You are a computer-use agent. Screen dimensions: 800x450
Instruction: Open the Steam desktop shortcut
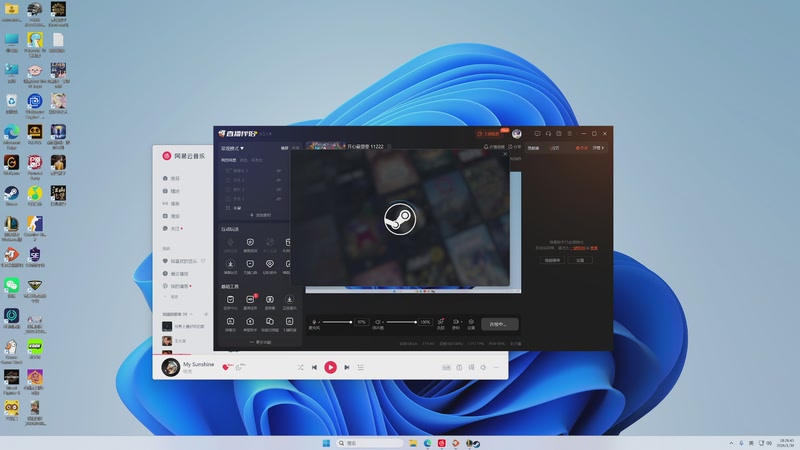point(11,193)
